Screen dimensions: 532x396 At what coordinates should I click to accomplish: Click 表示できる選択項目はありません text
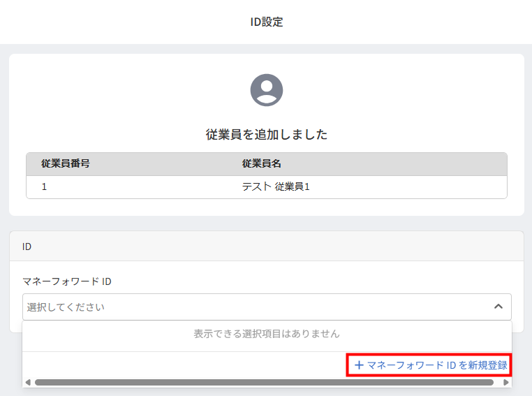(266, 334)
